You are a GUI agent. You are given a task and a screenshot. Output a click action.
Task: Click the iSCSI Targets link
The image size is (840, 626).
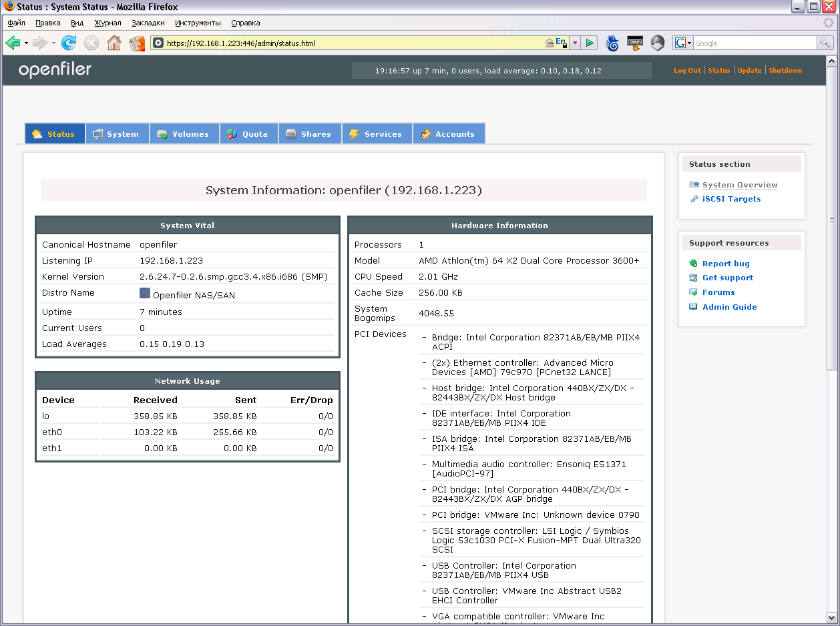point(731,199)
